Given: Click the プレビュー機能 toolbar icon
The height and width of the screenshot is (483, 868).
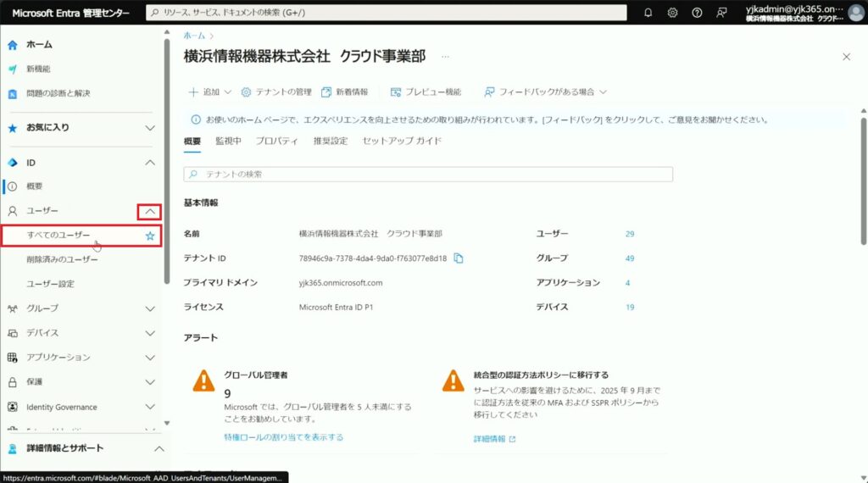Looking at the screenshot, I should pyautogui.click(x=395, y=92).
